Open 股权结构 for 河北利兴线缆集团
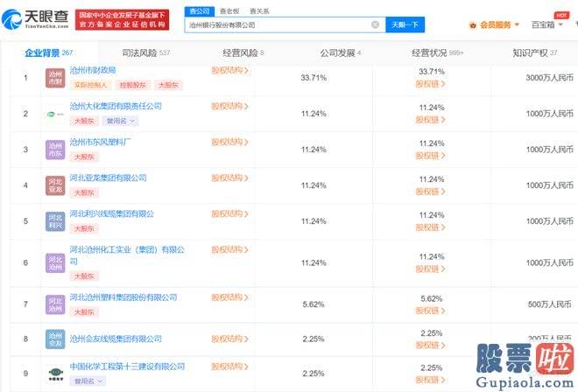Viewport: 578px width, 392px height. point(229,213)
